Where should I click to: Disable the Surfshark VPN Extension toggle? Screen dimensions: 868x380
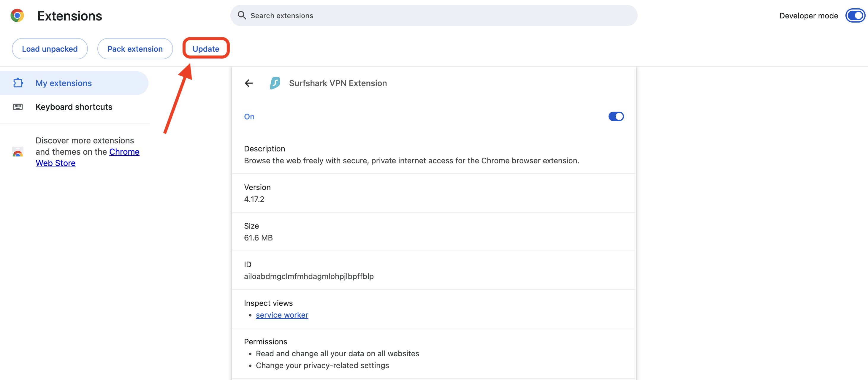click(x=616, y=117)
